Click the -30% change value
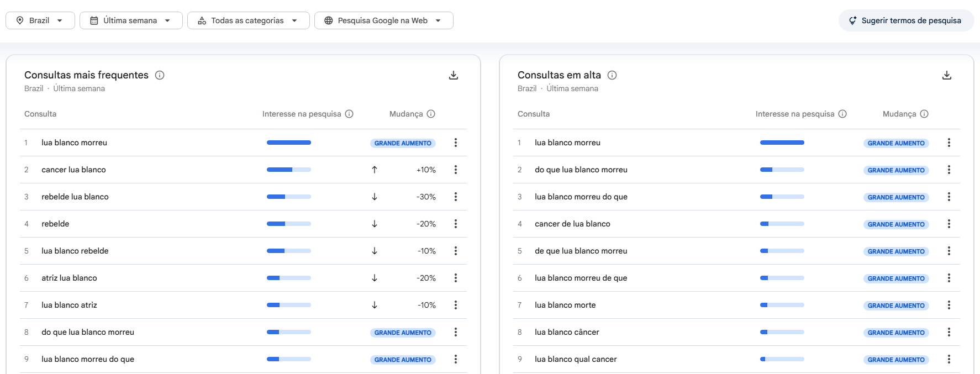The image size is (980, 374). 426,197
